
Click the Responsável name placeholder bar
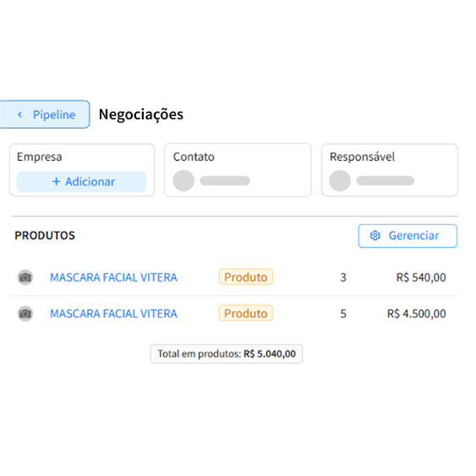(386, 181)
